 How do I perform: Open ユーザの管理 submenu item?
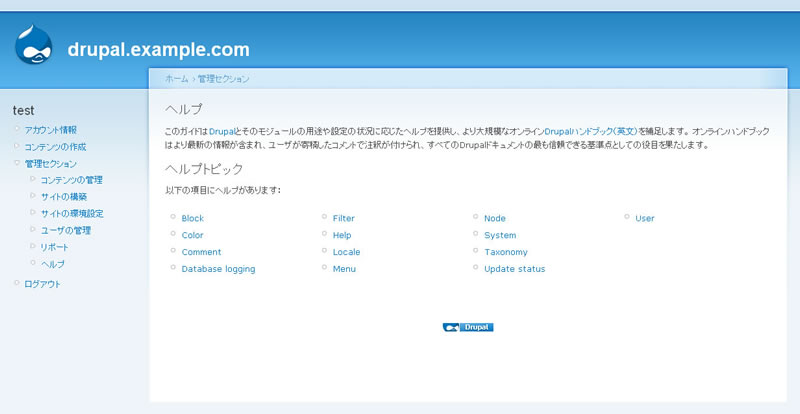click(65, 231)
